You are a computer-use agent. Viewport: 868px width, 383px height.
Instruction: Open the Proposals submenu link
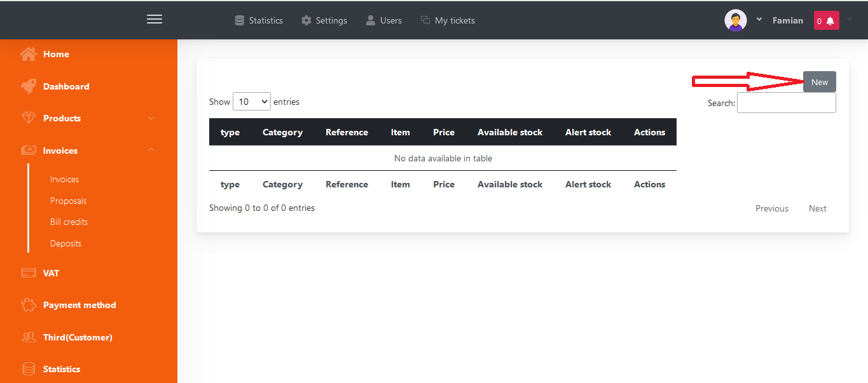click(x=68, y=201)
